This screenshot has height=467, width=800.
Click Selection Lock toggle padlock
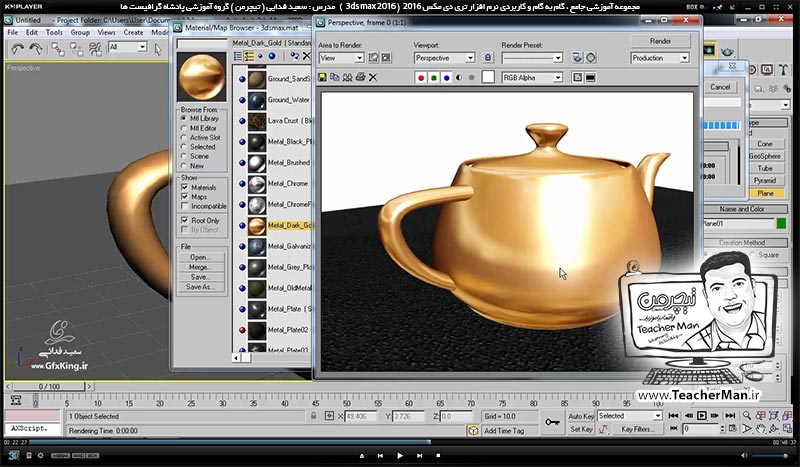coord(314,416)
